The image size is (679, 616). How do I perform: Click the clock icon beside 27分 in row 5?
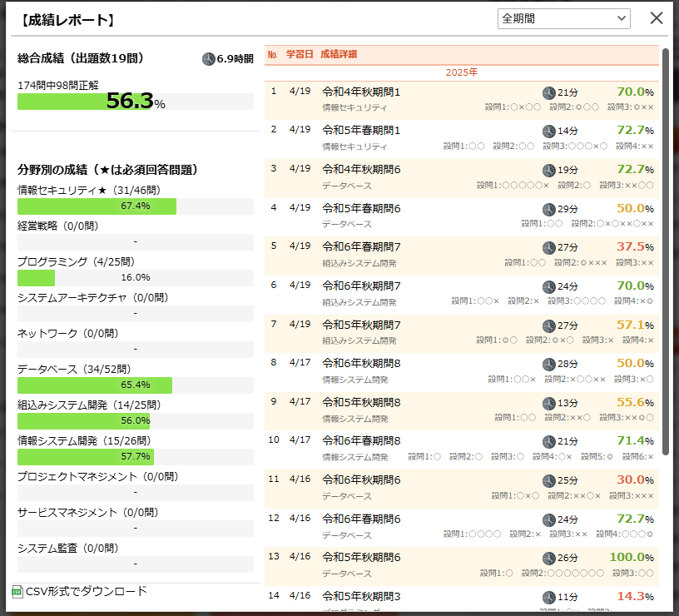click(548, 248)
